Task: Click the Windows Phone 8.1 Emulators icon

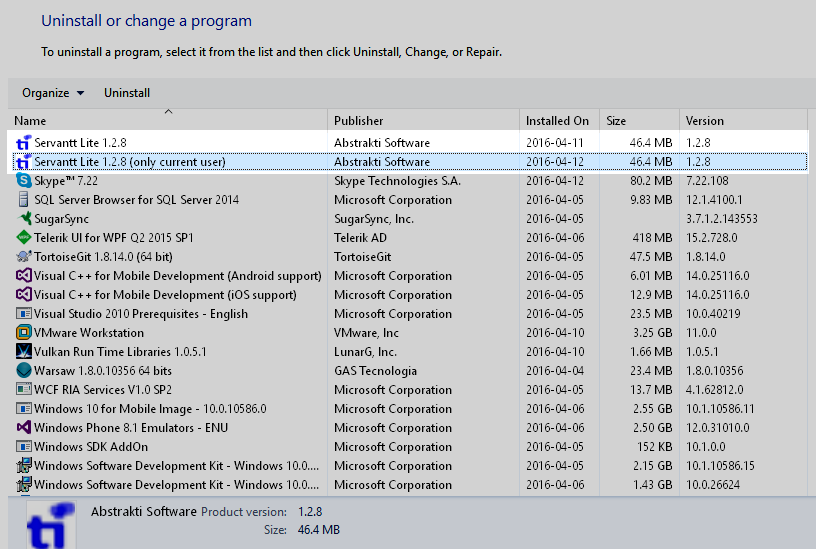Action: click(24, 428)
